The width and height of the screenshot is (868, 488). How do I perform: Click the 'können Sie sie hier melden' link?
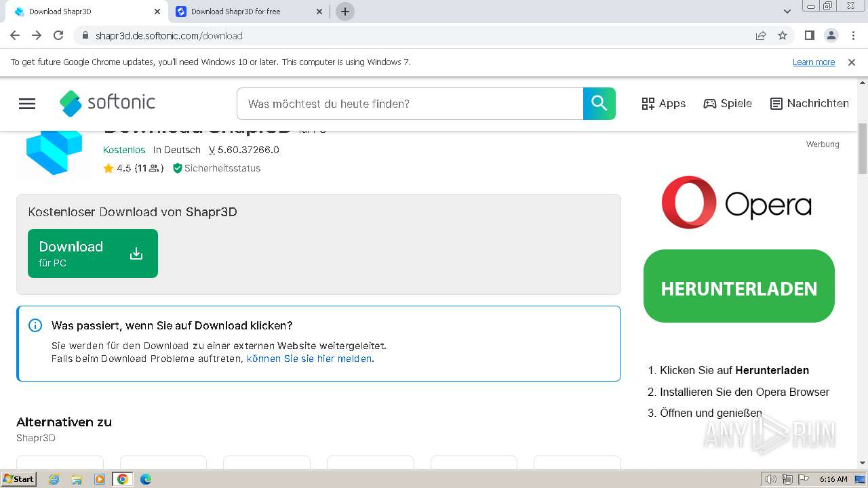click(309, 359)
